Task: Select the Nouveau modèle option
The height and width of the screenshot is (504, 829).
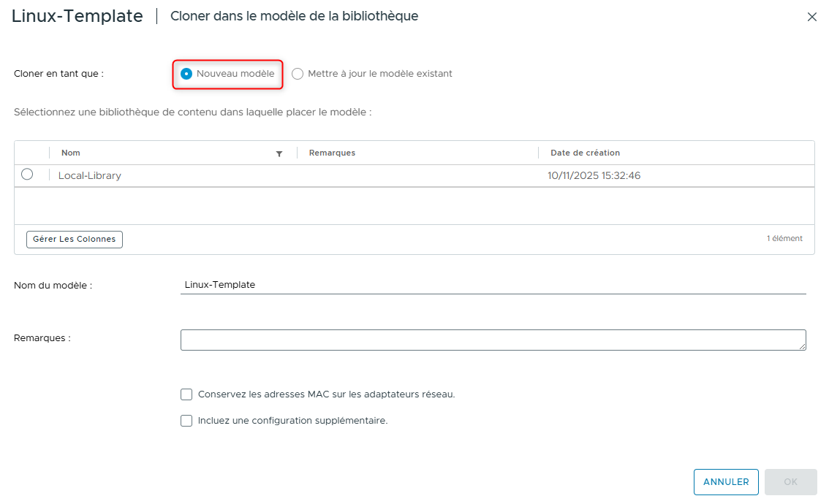Action: [x=187, y=73]
